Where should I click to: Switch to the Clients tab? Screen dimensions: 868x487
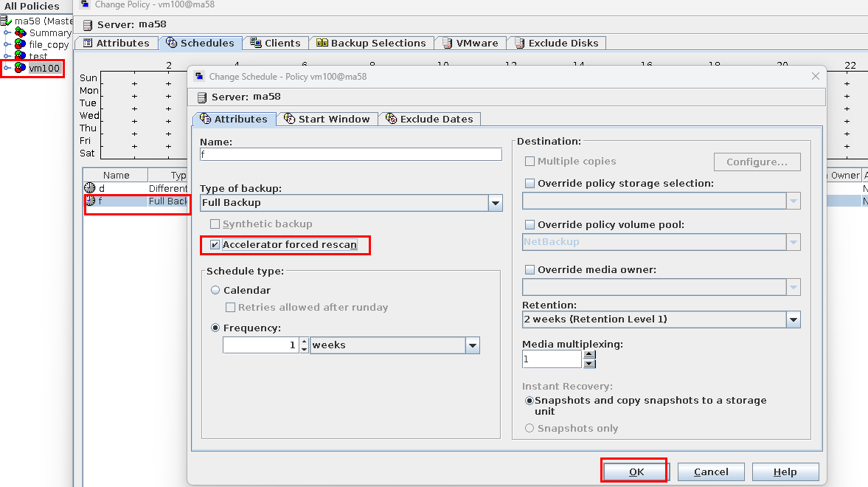(x=276, y=44)
